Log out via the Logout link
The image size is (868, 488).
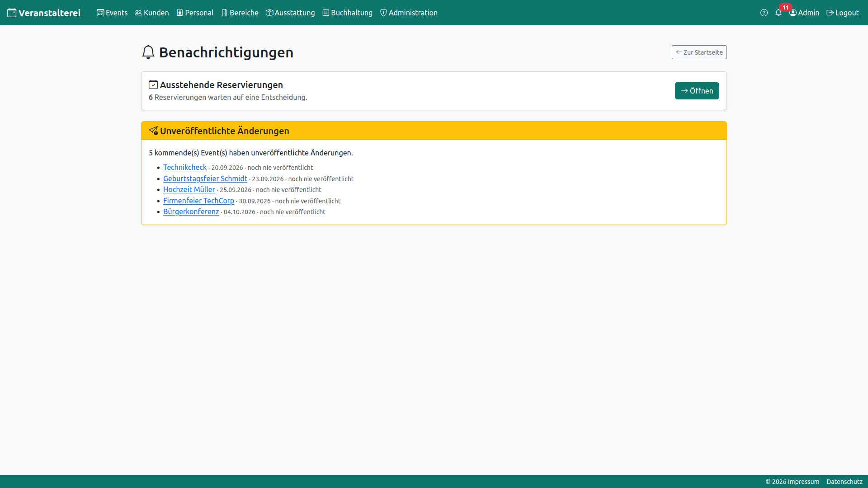(843, 13)
